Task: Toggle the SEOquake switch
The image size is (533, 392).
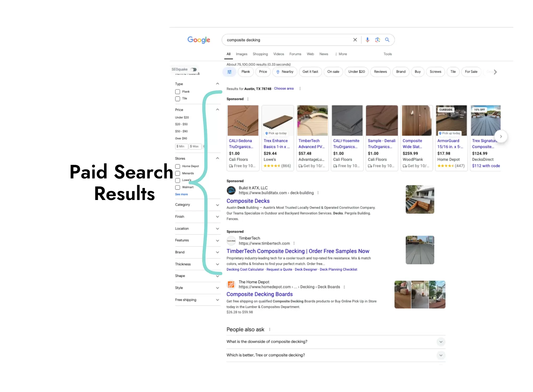Action: click(193, 70)
